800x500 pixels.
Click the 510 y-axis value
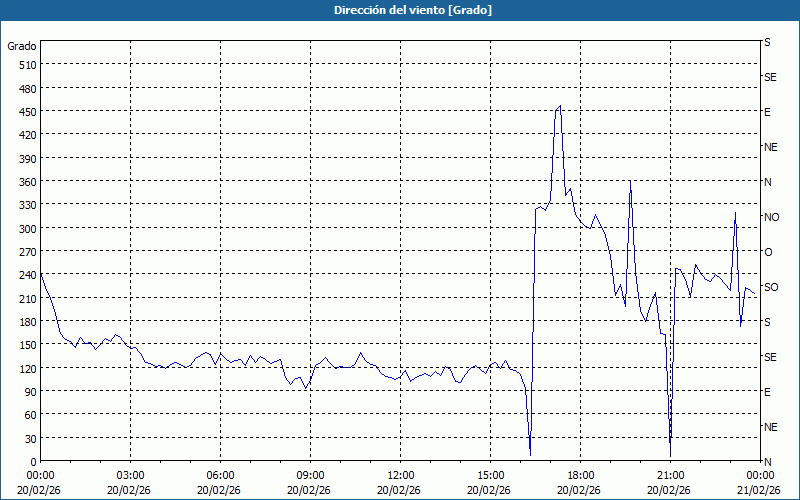tap(28, 65)
